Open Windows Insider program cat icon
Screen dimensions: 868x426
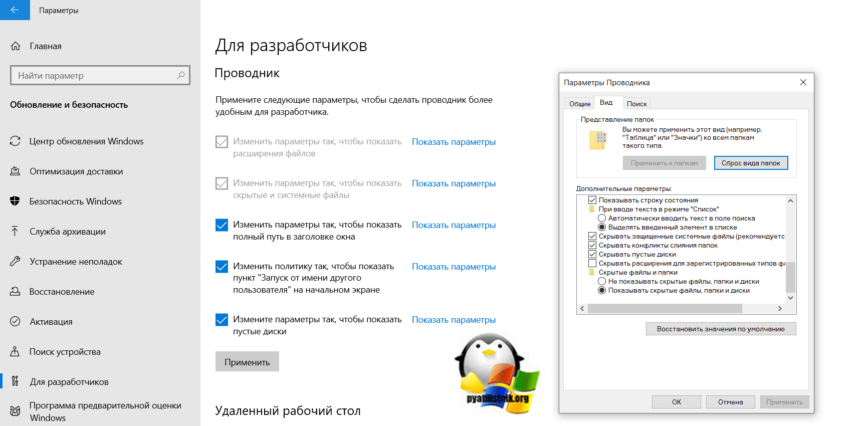[x=15, y=411]
